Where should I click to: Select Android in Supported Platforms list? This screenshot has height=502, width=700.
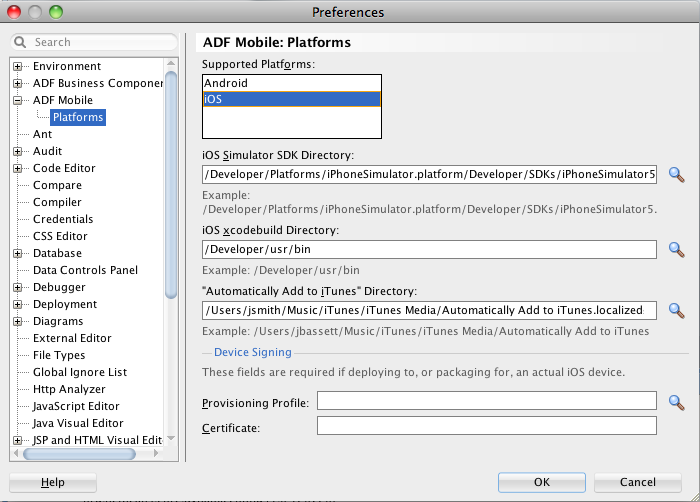292,83
